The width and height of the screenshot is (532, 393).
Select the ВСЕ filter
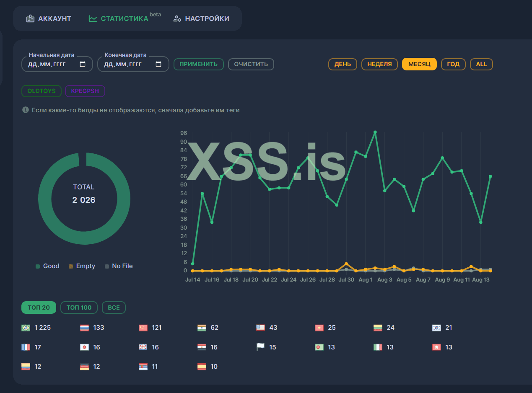tap(114, 308)
